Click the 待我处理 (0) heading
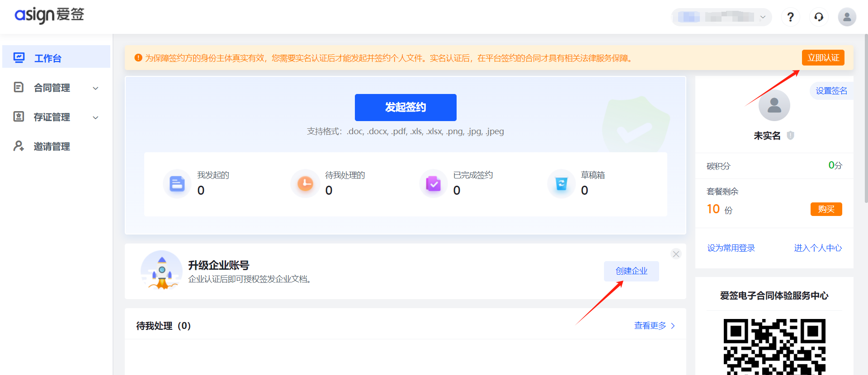868x375 pixels. (164, 326)
